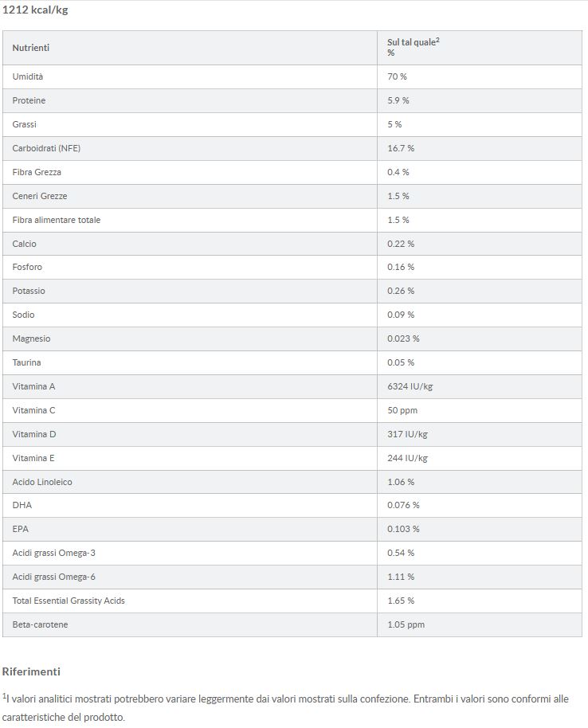Viewport: 588px width, 728px height.
Task: Click the Fibra Grezza 0.4 % value
Action: click(398, 172)
